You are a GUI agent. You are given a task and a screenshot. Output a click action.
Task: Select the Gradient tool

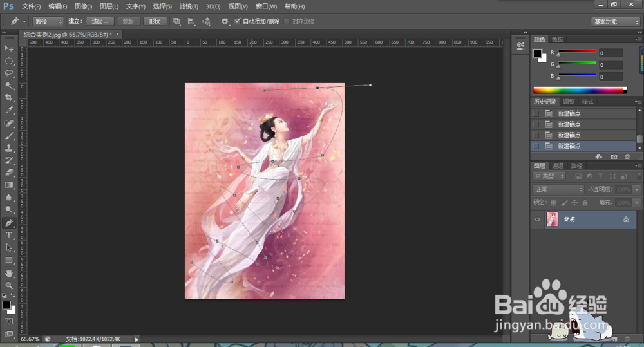coord(8,185)
